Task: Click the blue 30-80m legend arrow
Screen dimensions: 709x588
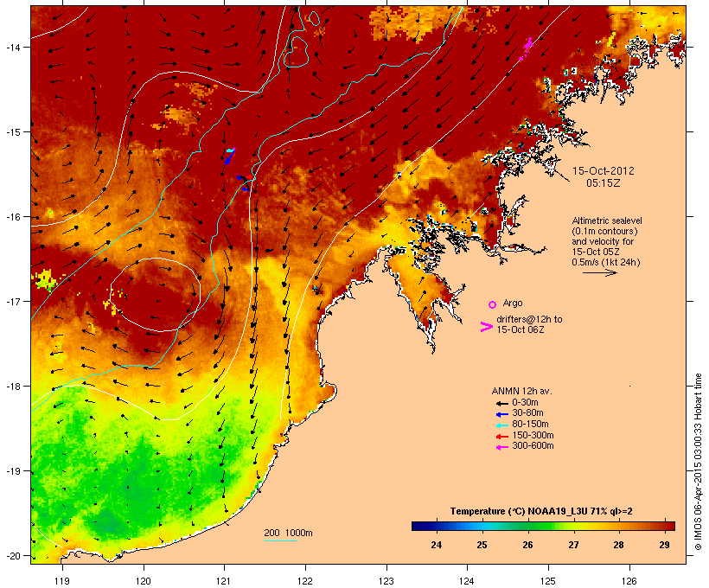Action: coord(501,414)
